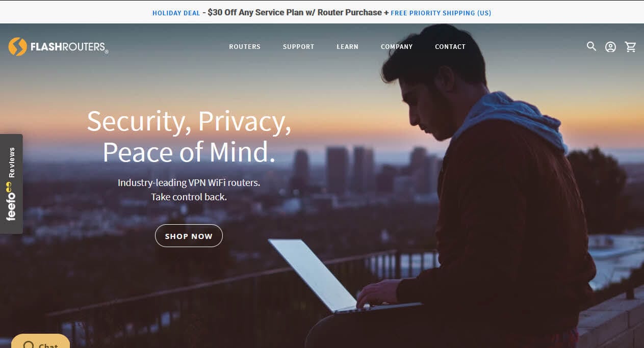The height and width of the screenshot is (348, 644).
Task: Follow the HOLIDAY DEAL banner link
Action: tap(176, 13)
